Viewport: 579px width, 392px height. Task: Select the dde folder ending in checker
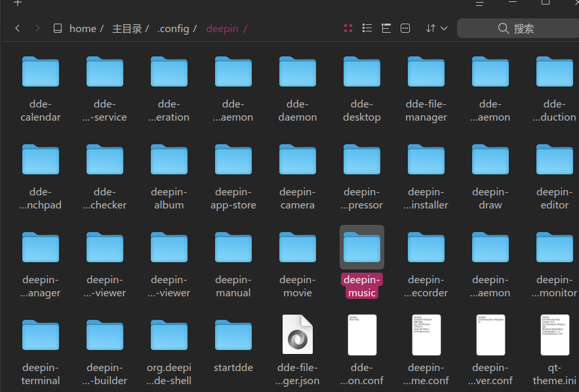pos(105,177)
